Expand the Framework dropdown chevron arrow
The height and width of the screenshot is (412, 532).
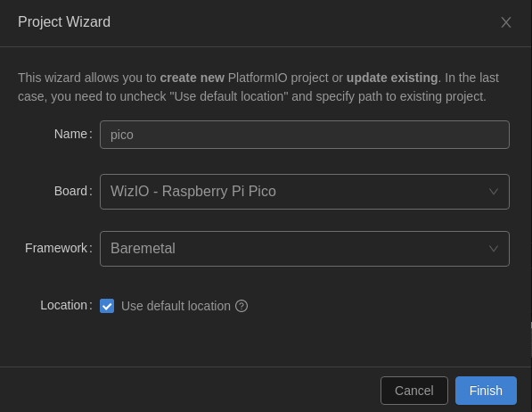click(494, 249)
